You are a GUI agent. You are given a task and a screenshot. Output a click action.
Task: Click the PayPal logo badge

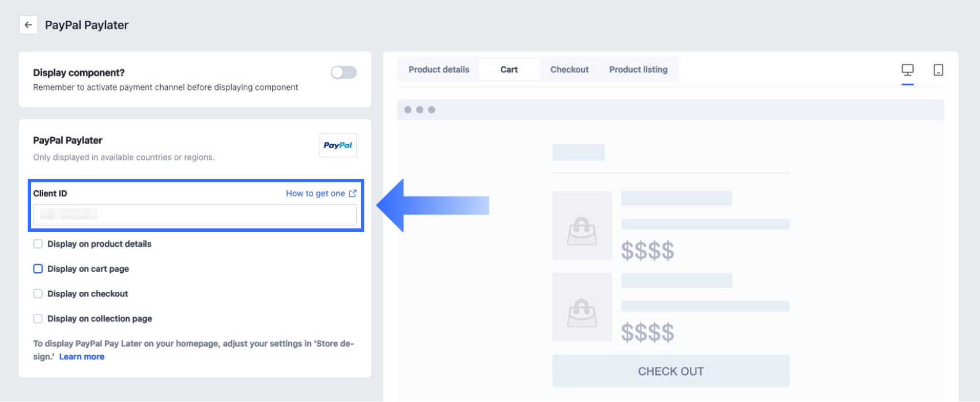pos(338,145)
